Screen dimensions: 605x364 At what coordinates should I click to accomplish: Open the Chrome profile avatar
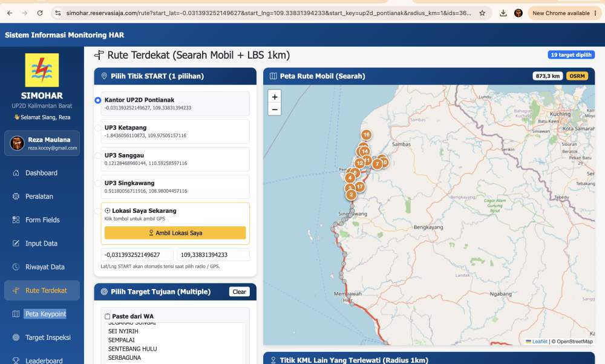pos(518,13)
